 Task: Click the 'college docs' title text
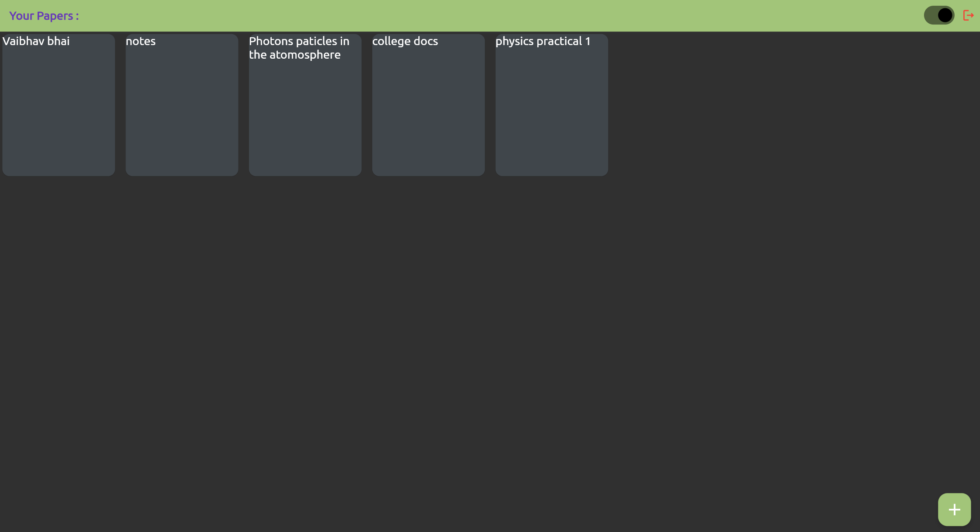(405, 41)
